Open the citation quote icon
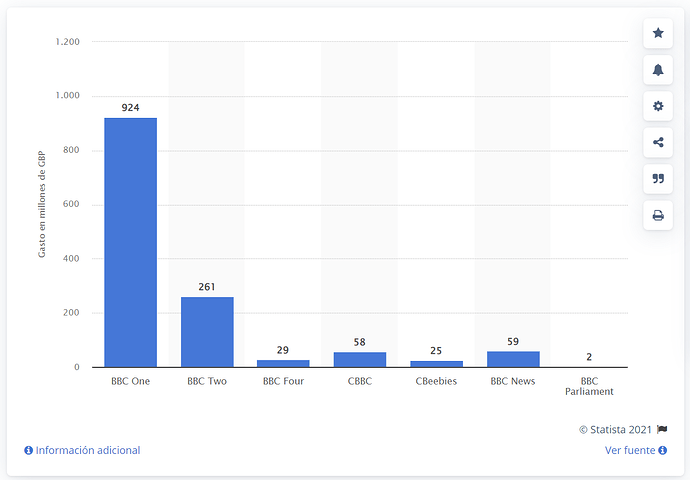This screenshot has width=690, height=480. point(658,179)
